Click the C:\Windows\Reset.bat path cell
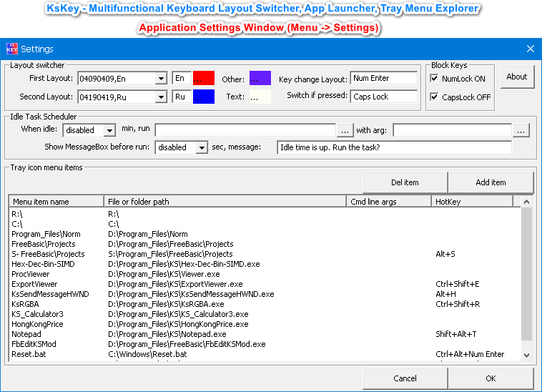Image resolution: width=542 pixels, height=392 pixels. tap(147, 355)
